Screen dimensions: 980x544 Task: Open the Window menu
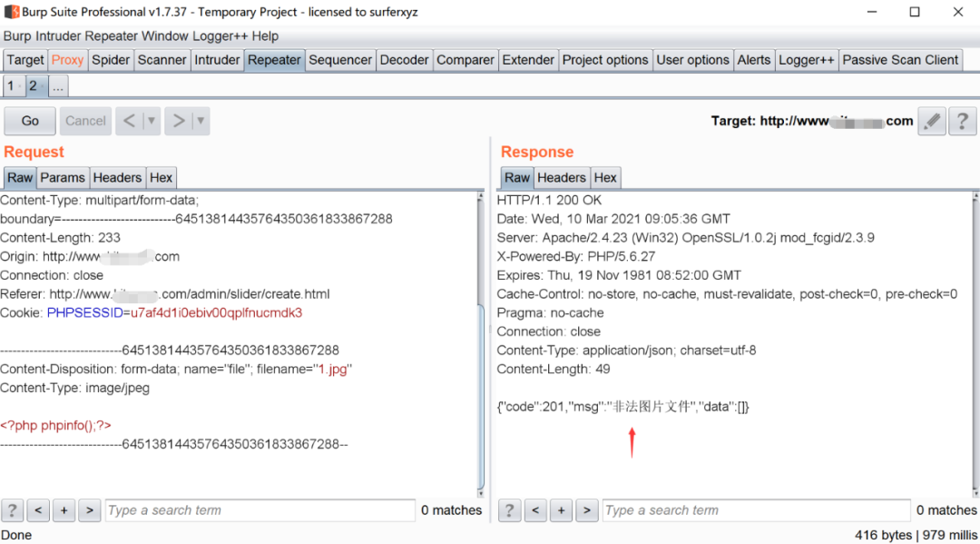pyautogui.click(x=165, y=36)
